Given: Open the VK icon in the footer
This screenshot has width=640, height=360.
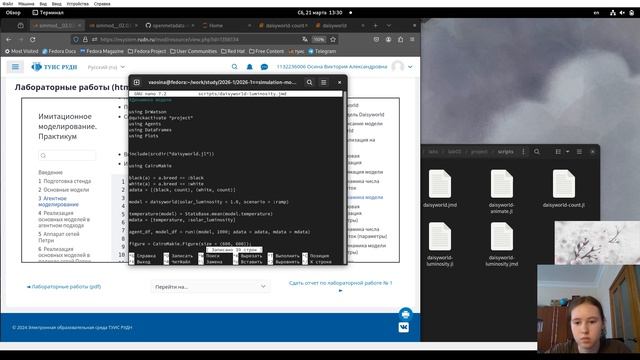Looking at the screenshot, I should (x=403, y=327).
